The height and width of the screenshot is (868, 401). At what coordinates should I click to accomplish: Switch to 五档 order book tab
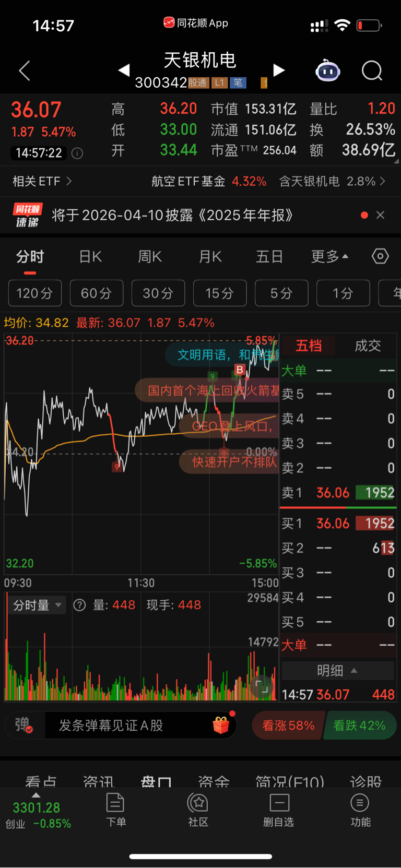[309, 346]
